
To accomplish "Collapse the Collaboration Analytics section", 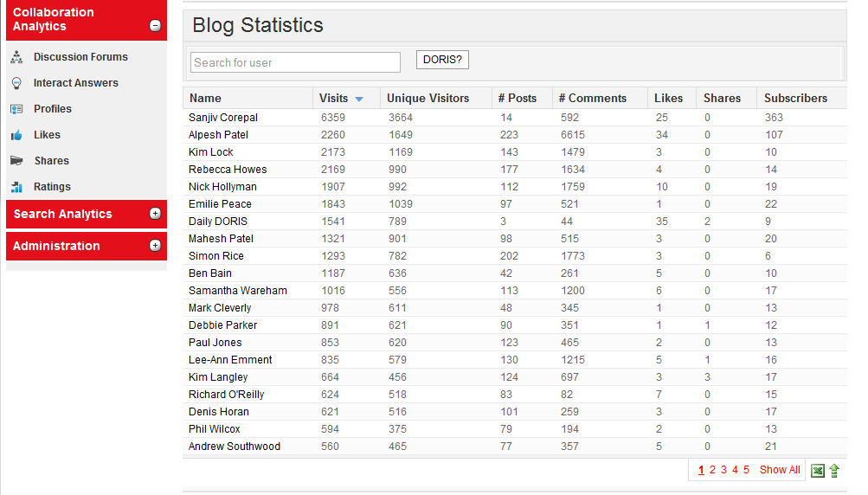I will click(x=155, y=25).
